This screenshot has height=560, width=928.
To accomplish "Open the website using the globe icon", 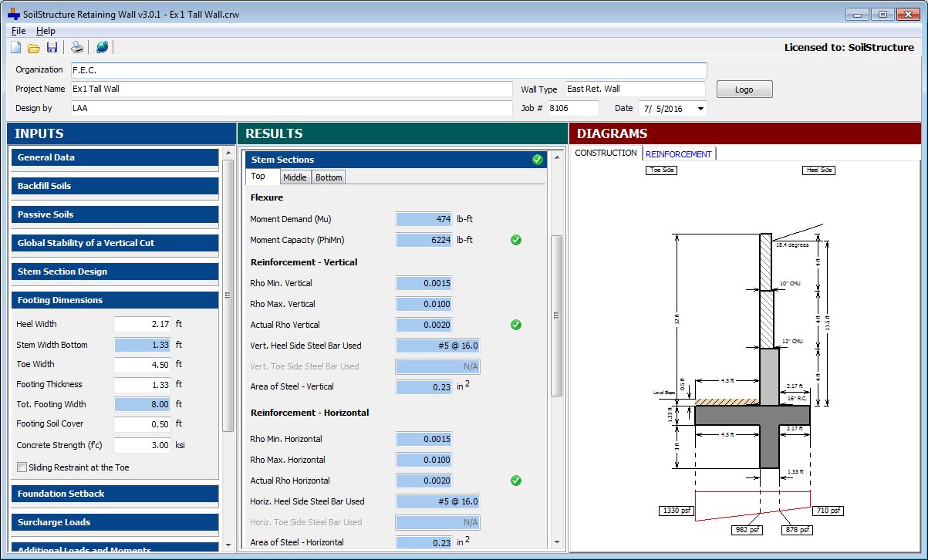I will coord(102,47).
